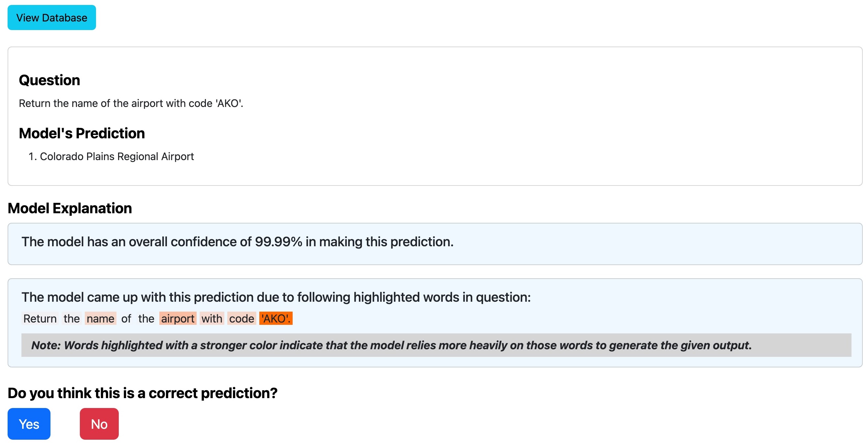
Task: Click the 99.99% overall confidence statement
Action: tap(237, 242)
